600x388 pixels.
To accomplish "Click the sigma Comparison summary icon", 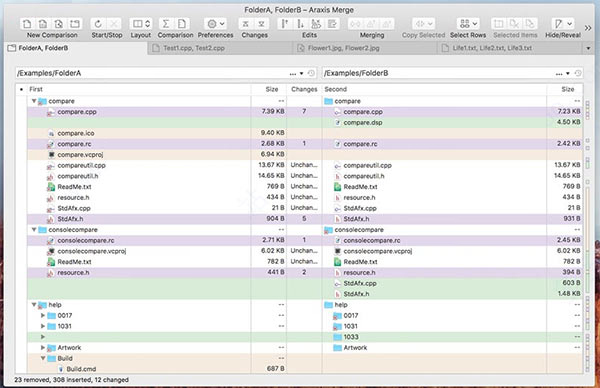I will point(166,24).
